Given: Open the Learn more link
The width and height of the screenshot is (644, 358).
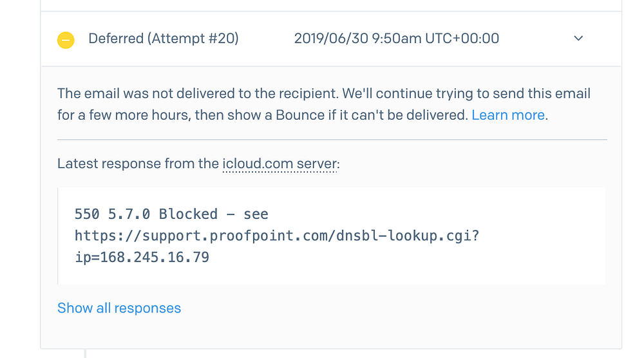Looking at the screenshot, I should (508, 116).
